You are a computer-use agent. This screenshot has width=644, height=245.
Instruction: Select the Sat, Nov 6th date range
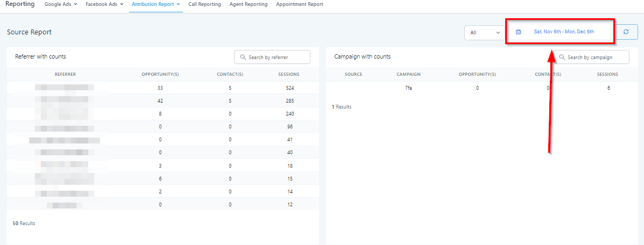563,32
